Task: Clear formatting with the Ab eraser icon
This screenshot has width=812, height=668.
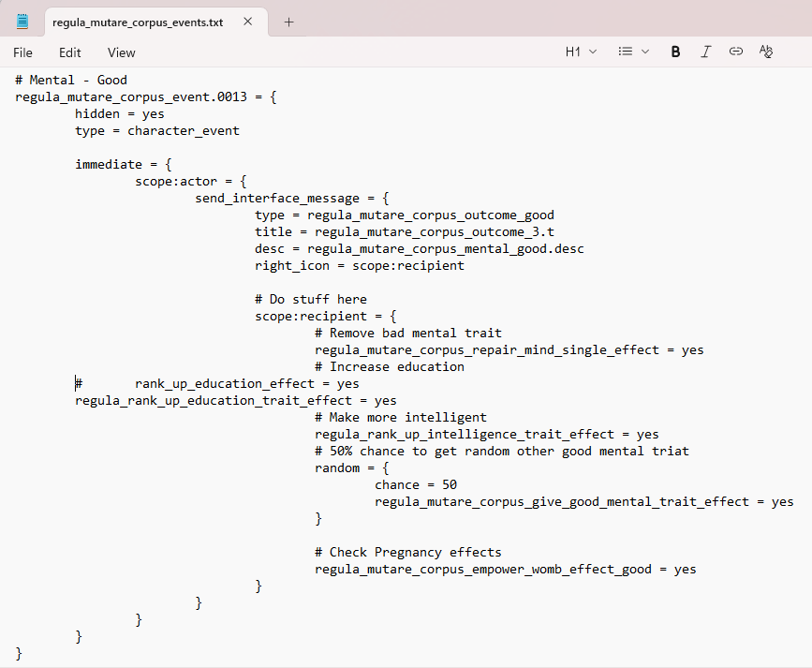Action: click(766, 52)
